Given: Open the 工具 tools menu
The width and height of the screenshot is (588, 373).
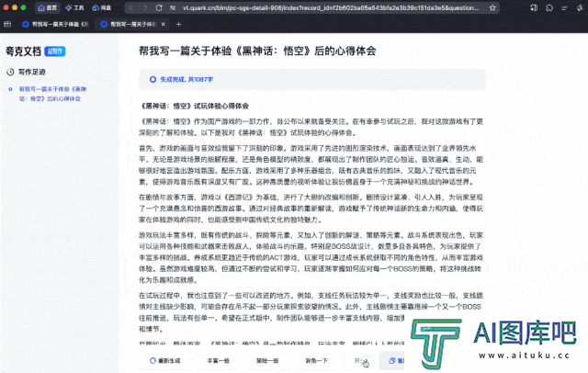Looking at the screenshot, I should (74, 7).
